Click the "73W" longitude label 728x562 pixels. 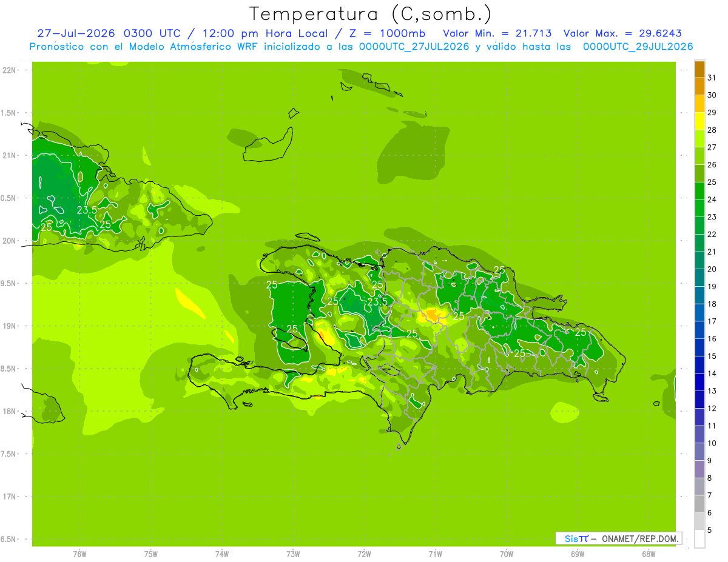293,554
